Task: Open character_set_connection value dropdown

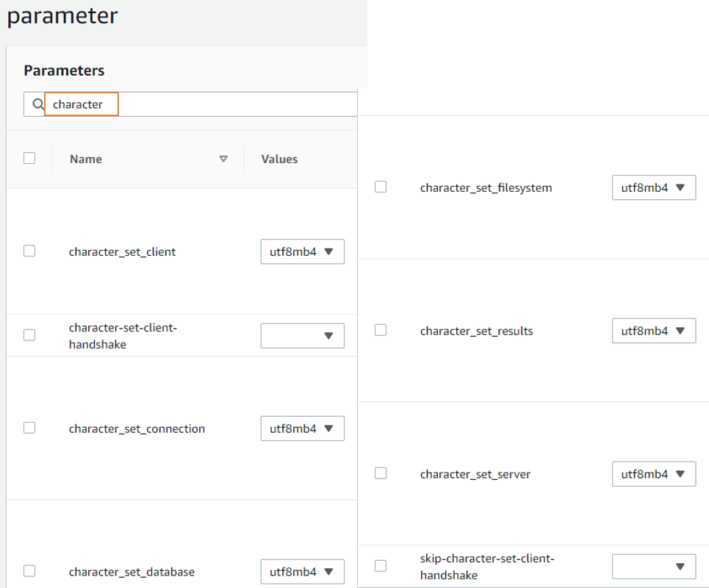Action: [303, 429]
